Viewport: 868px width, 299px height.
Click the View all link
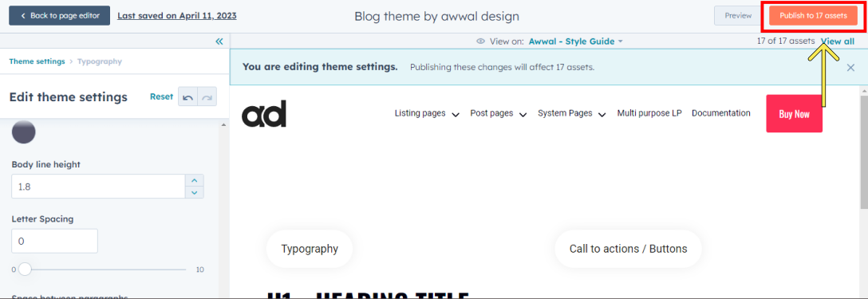(838, 41)
